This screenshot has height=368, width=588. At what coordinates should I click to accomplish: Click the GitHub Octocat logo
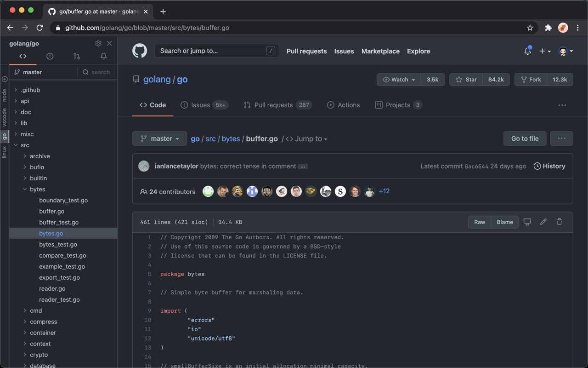(x=140, y=51)
